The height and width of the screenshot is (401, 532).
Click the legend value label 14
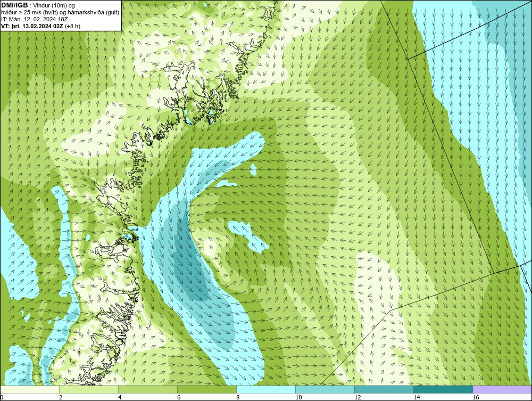[x=417, y=397]
